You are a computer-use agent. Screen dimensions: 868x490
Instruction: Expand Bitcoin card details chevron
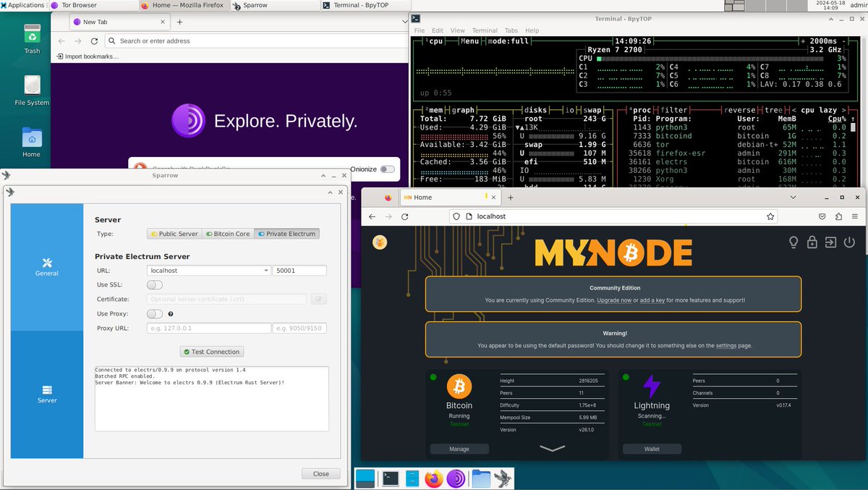(553, 449)
